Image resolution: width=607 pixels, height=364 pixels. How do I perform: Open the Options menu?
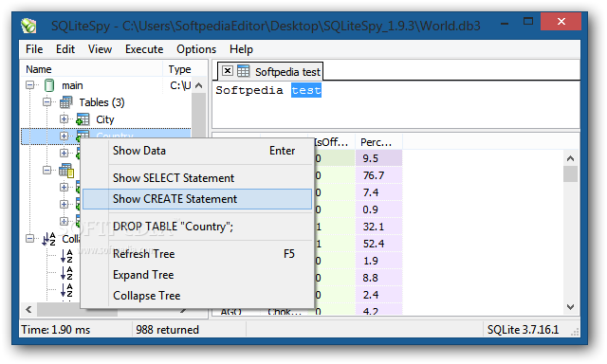point(196,49)
